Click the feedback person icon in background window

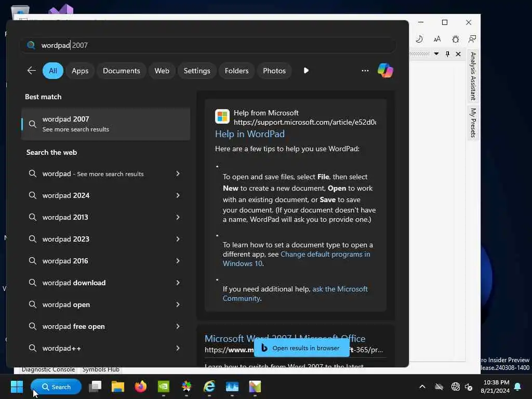point(472,39)
